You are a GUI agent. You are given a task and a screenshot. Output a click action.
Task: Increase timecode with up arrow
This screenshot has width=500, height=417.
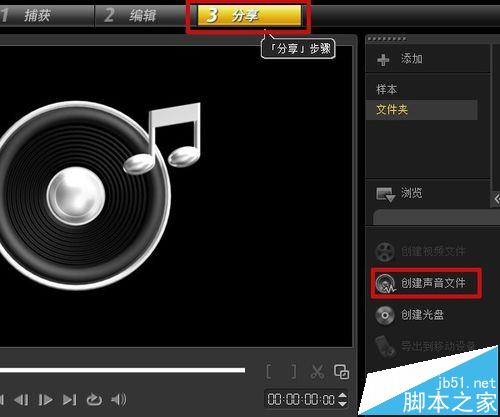click(x=343, y=395)
